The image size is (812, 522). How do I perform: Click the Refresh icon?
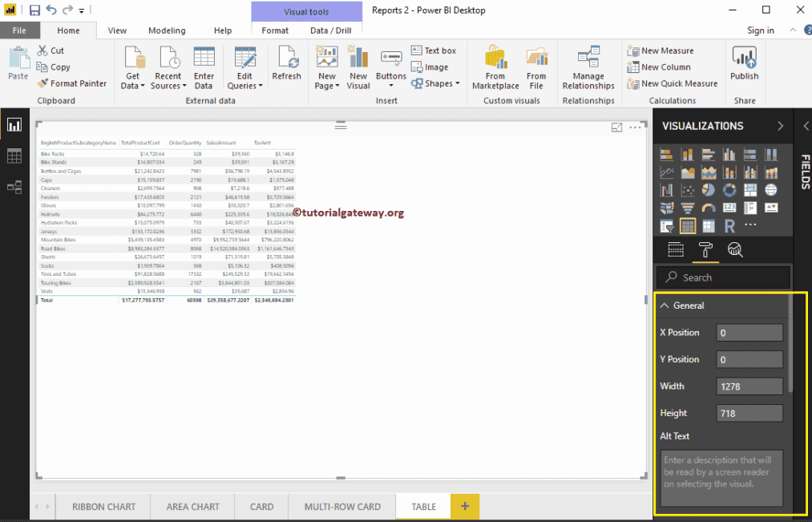coord(286,60)
